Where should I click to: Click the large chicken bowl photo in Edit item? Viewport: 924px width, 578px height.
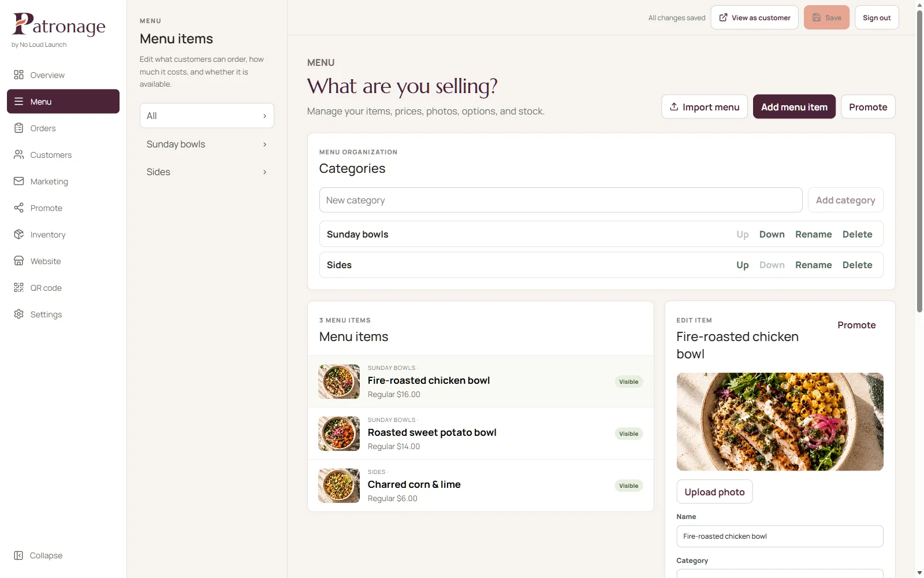click(780, 422)
